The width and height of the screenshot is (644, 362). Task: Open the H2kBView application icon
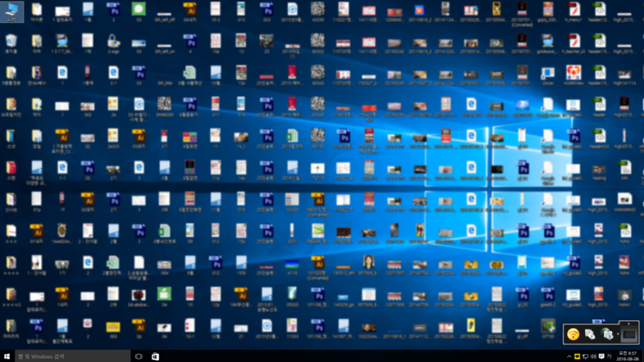(573, 75)
